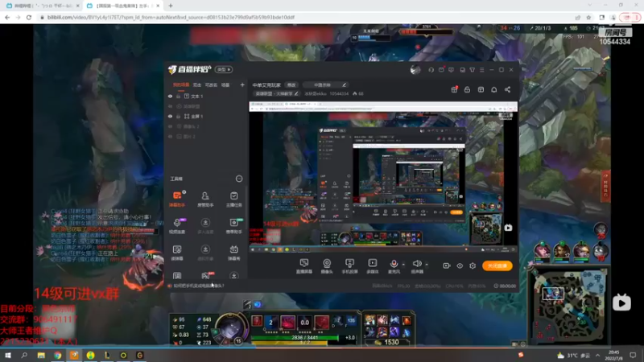Switch to the 可改名 scene tab

[x=211, y=85]
